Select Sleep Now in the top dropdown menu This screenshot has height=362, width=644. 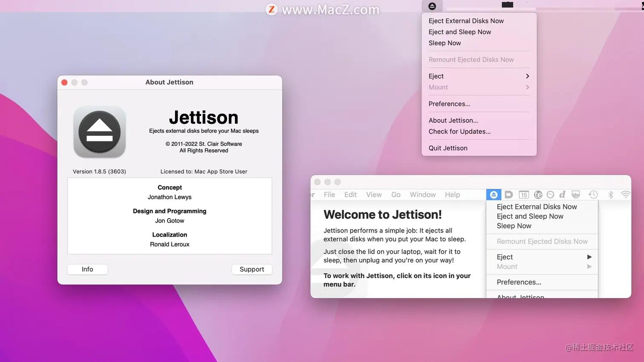(x=445, y=43)
